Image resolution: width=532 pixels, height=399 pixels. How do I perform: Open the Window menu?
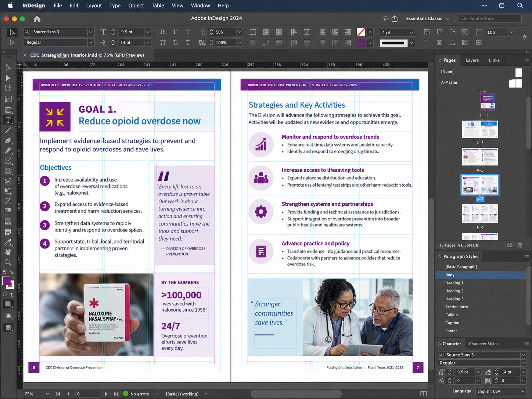(200, 6)
